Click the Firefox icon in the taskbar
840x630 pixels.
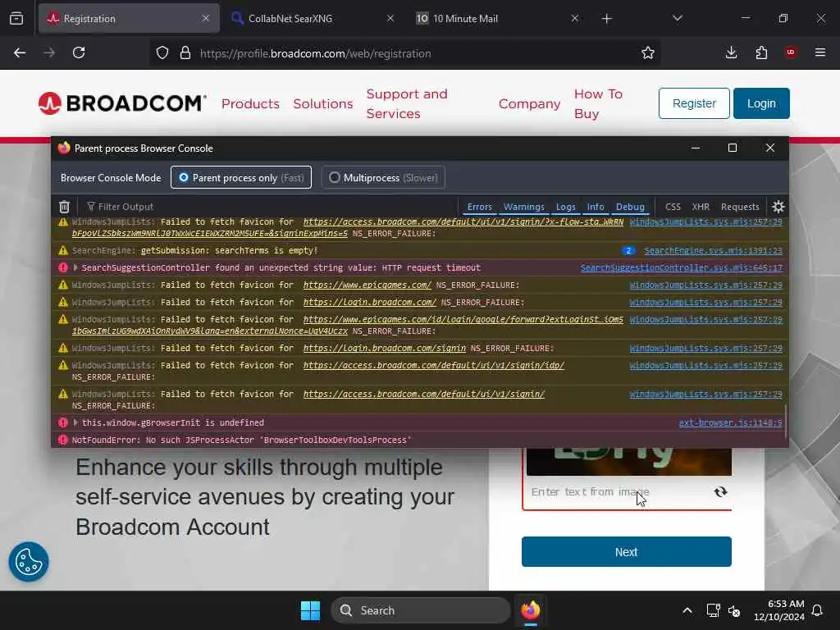click(x=531, y=610)
